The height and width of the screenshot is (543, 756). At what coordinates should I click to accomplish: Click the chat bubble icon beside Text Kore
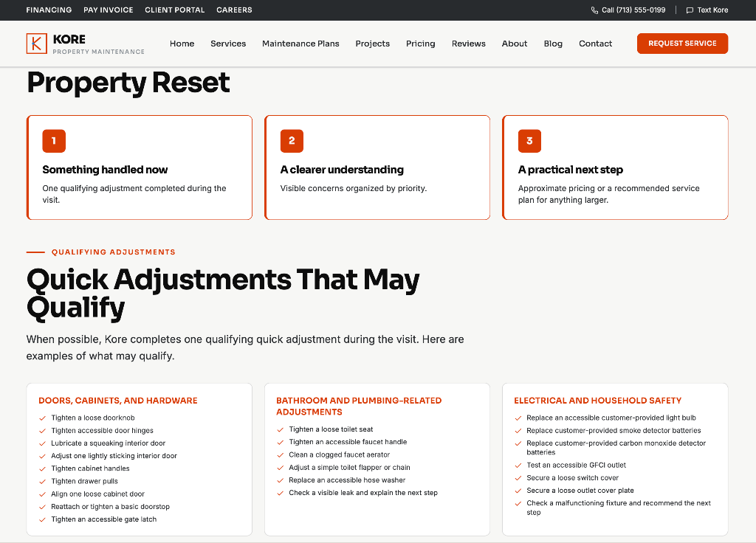(x=690, y=10)
